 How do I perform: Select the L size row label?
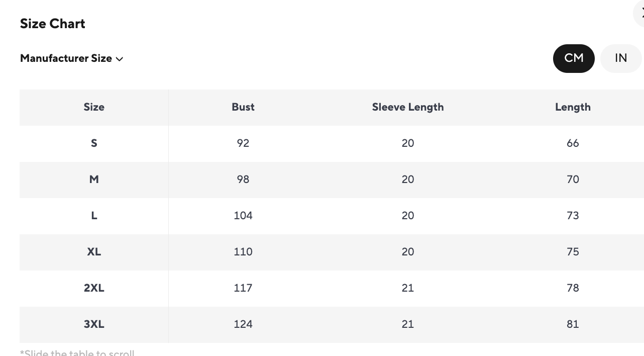[94, 216]
